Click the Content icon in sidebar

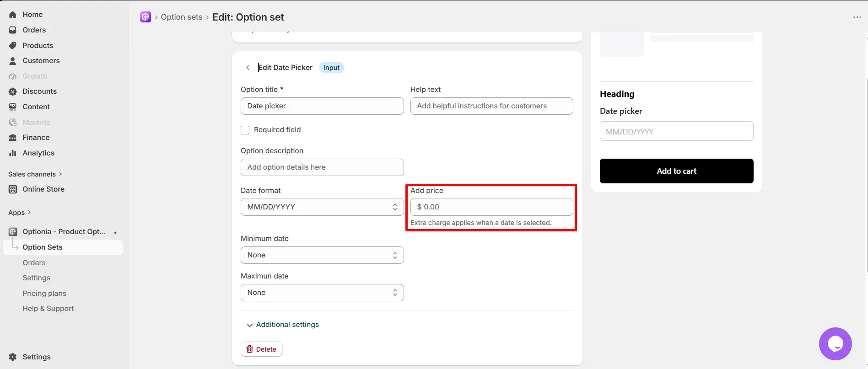pyautogui.click(x=13, y=107)
